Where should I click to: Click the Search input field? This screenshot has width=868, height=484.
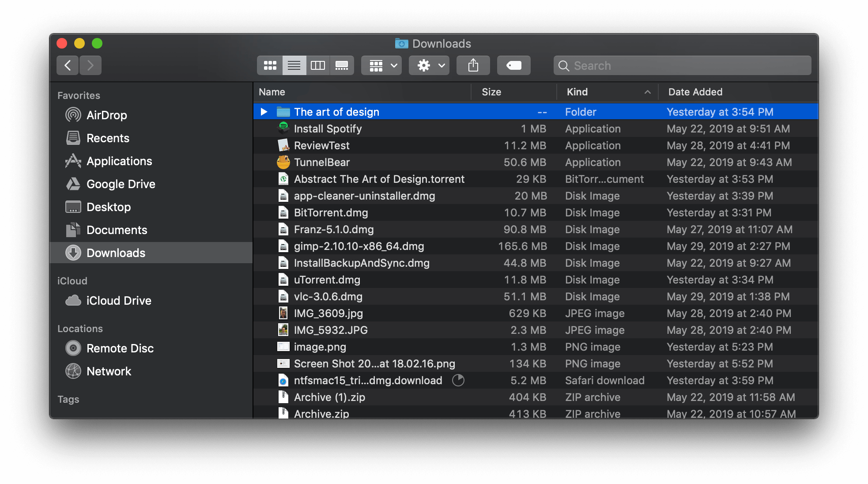[682, 64]
